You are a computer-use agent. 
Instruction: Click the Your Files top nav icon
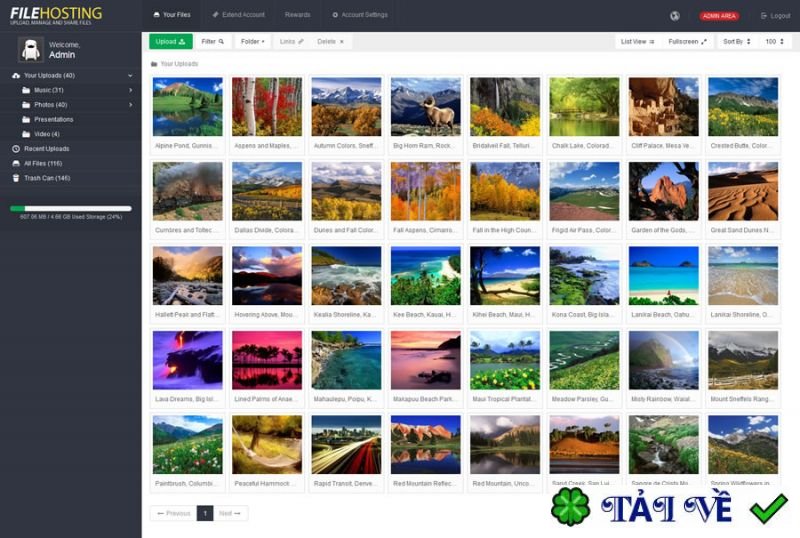point(157,15)
